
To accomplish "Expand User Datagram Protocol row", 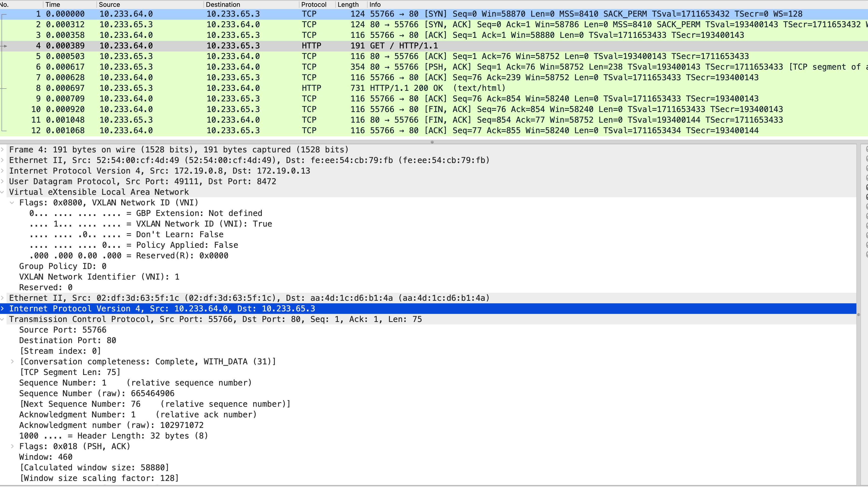I will pyautogui.click(x=3, y=181).
